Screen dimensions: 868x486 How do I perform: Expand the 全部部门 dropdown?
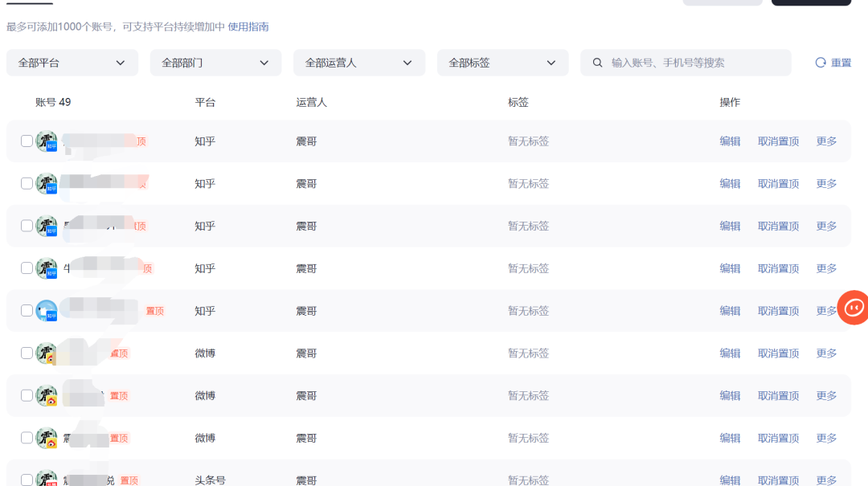(215, 62)
